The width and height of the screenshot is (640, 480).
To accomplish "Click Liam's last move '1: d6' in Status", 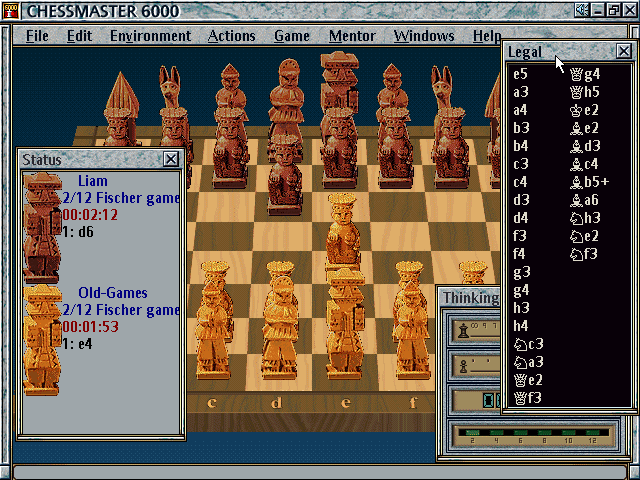I will 78,232.
